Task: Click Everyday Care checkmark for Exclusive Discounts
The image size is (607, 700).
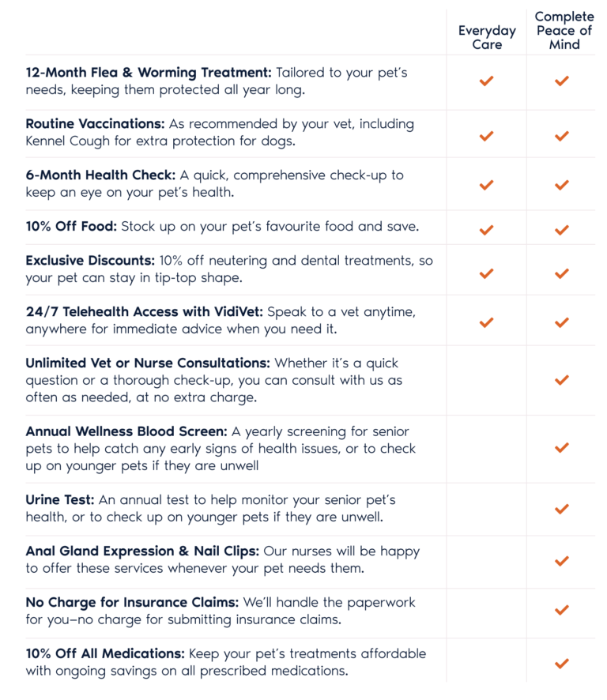Action: (486, 273)
